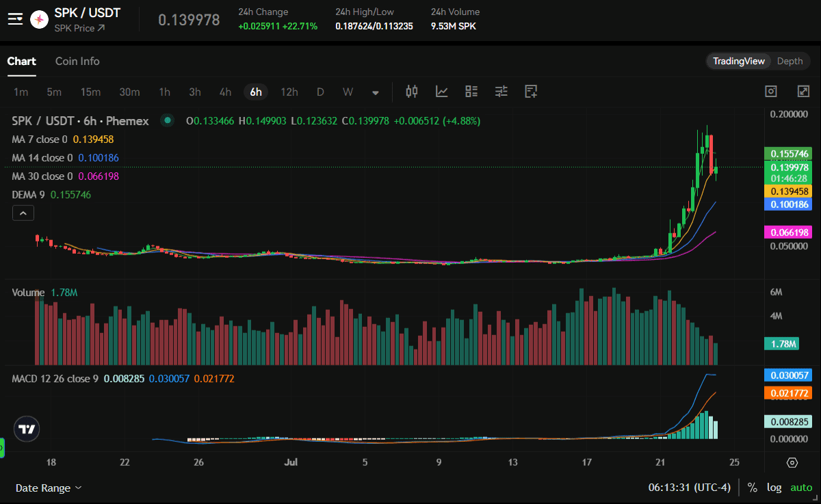Select the 1h timeframe
This screenshot has width=821, height=504.
coord(164,92)
